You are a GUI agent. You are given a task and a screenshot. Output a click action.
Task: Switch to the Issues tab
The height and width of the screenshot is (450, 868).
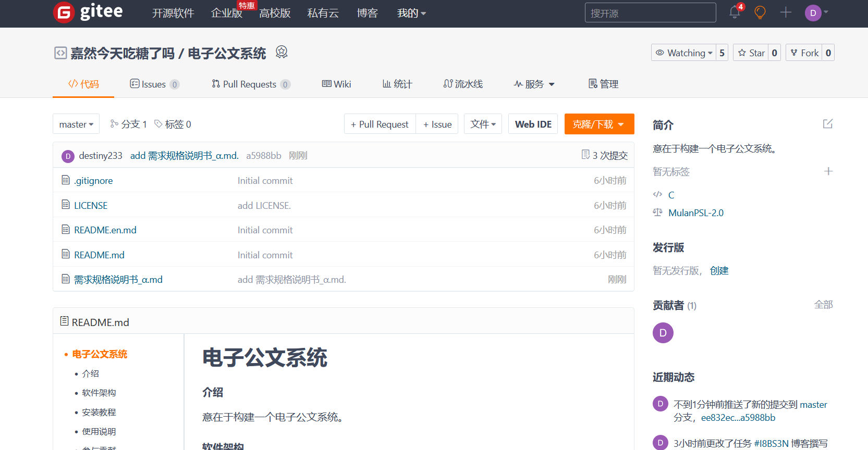[154, 84]
